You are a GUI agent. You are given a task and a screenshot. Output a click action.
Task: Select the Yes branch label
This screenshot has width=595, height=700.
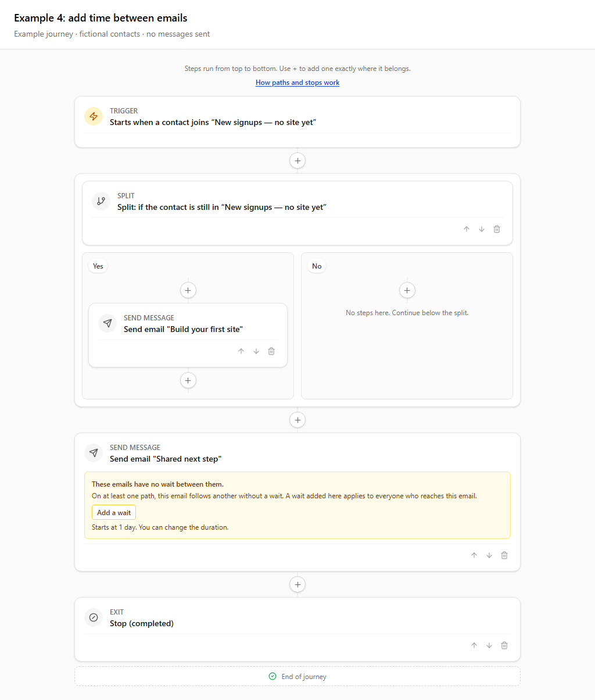click(x=98, y=266)
